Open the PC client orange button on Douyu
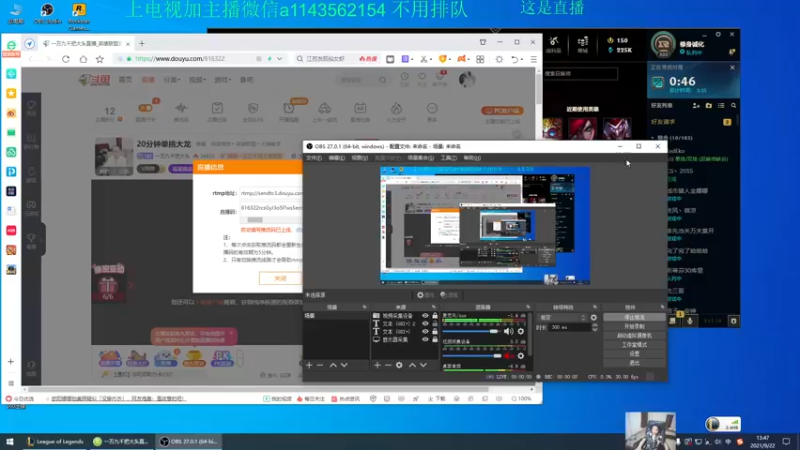 (x=502, y=111)
